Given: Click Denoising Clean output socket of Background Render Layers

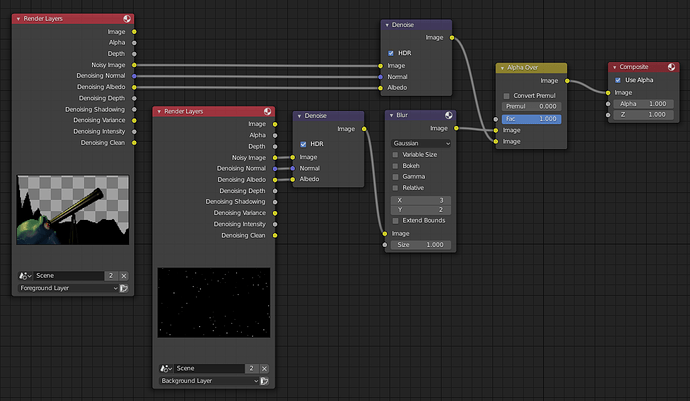Looking at the screenshot, I should pos(275,235).
